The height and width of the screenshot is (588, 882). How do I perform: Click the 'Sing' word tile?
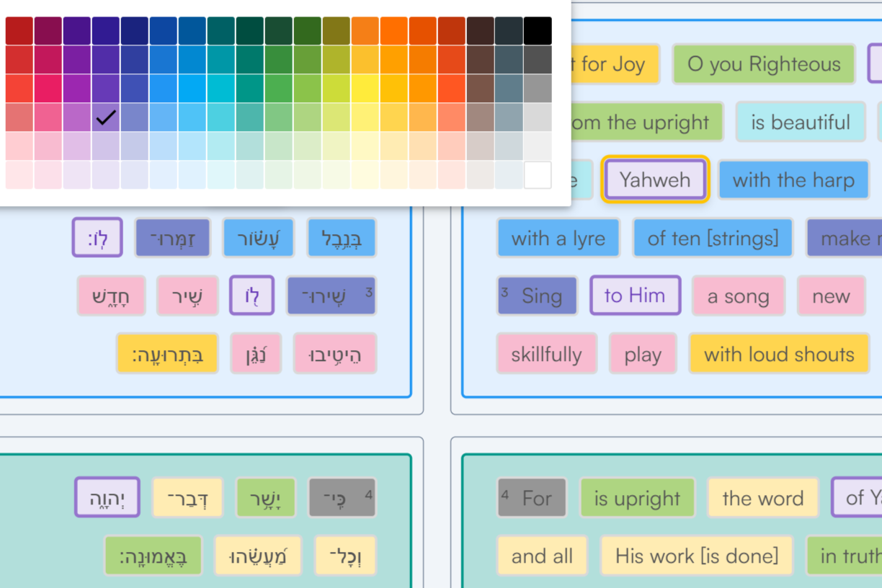pyautogui.click(x=536, y=295)
